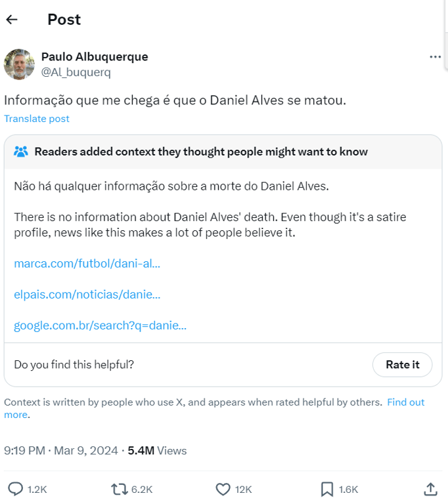The image size is (448, 504).
Task: Open the marca.com source link
Action: click(x=87, y=264)
